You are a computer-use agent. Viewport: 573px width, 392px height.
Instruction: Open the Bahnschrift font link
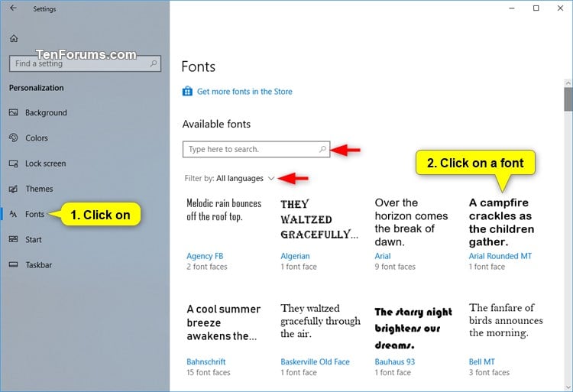206,361
